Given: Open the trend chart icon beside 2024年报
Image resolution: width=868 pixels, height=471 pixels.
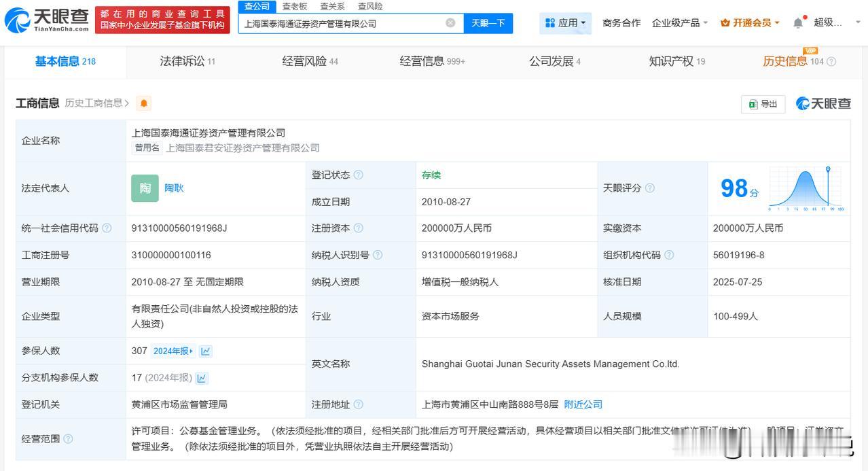Looking at the screenshot, I should coord(206,351).
